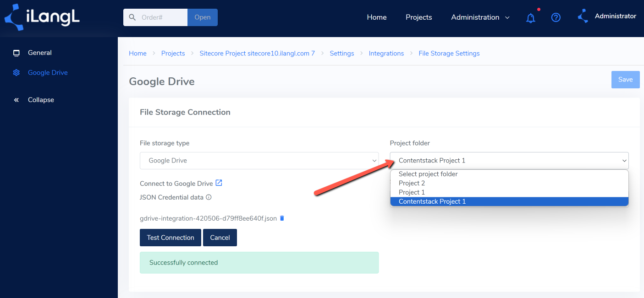Click the 'File Storage Connection' heading

(x=185, y=112)
